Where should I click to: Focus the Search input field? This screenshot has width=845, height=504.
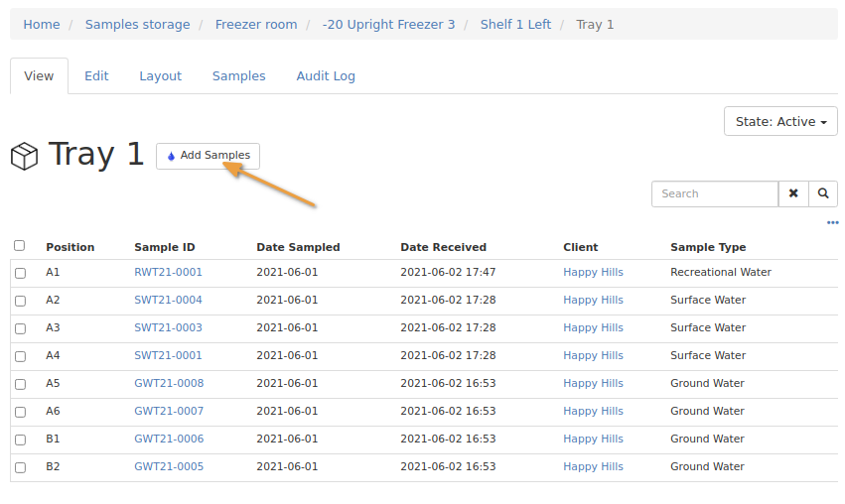(x=714, y=193)
